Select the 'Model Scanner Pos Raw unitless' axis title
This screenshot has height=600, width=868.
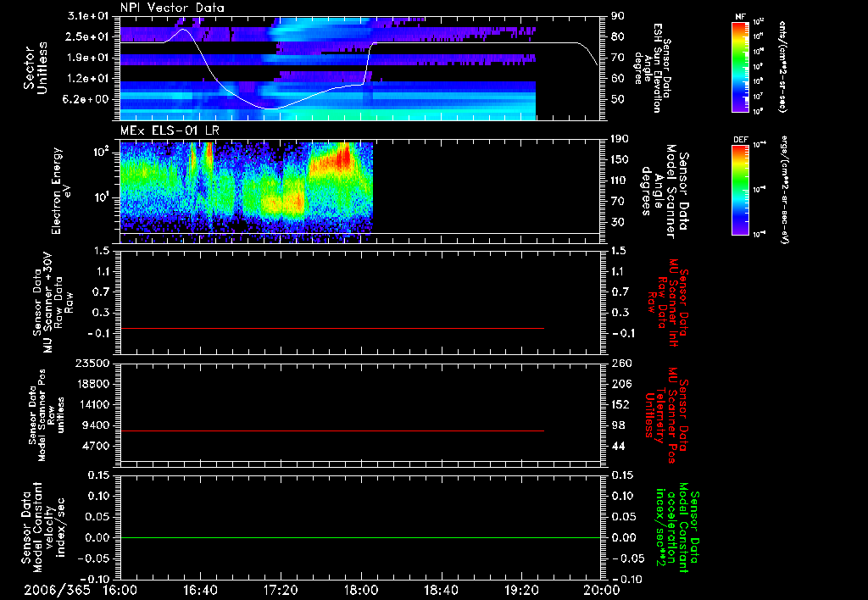click(47, 415)
